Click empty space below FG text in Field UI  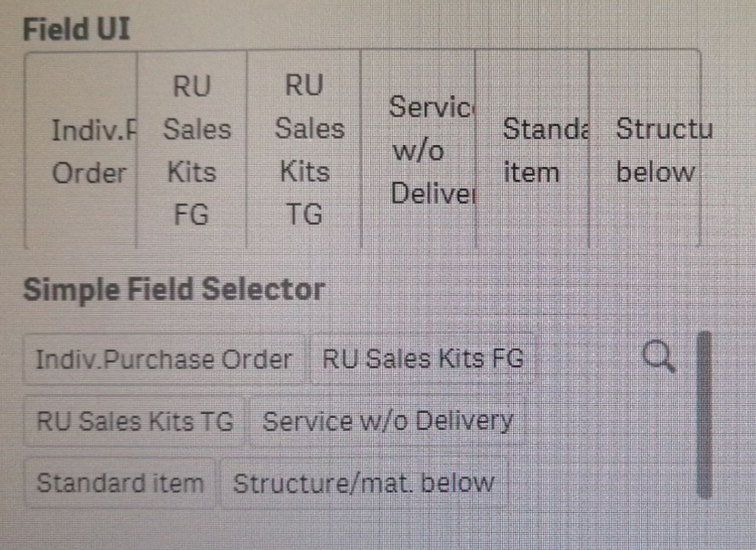(192, 237)
